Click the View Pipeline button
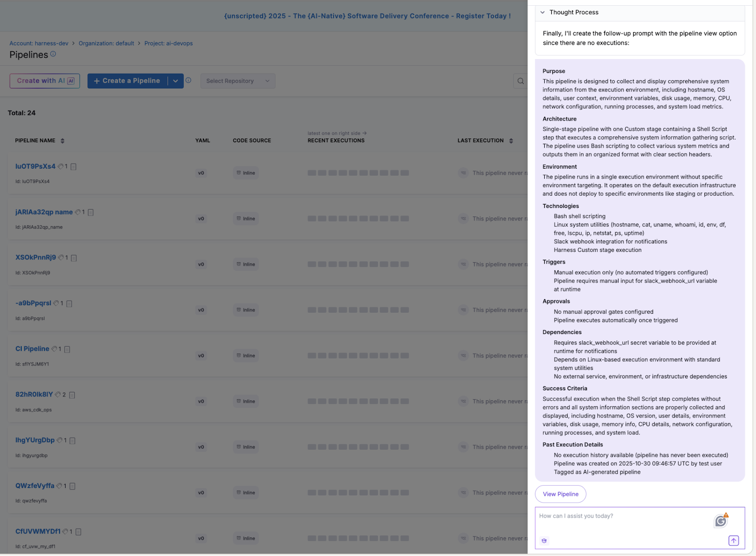 (x=560, y=494)
